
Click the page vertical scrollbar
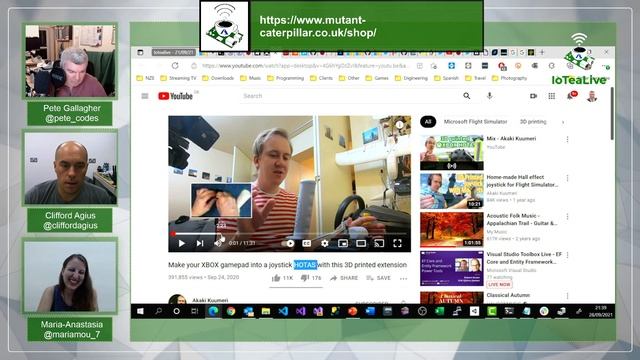[612, 113]
